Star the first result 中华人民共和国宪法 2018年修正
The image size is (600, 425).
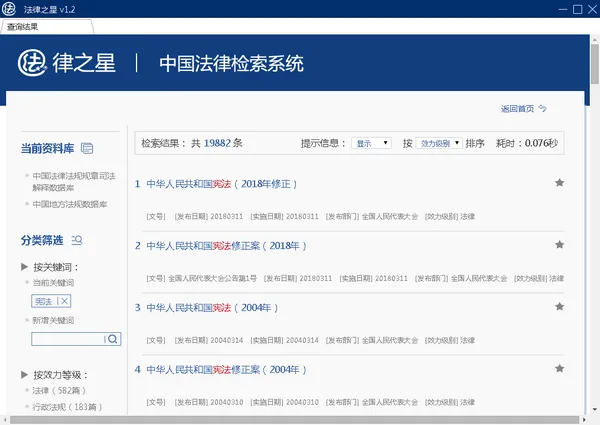click(x=559, y=183)
